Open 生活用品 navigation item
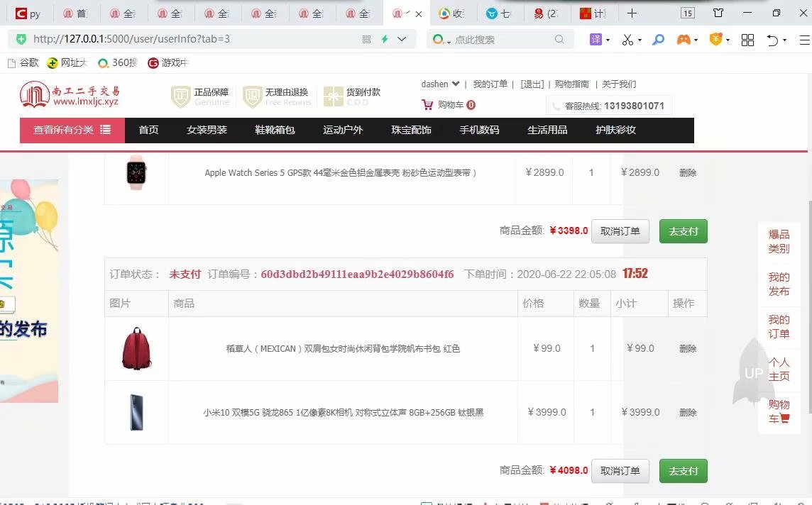The height and width of the screenshot is (505, 812). [x=547, y=130]
